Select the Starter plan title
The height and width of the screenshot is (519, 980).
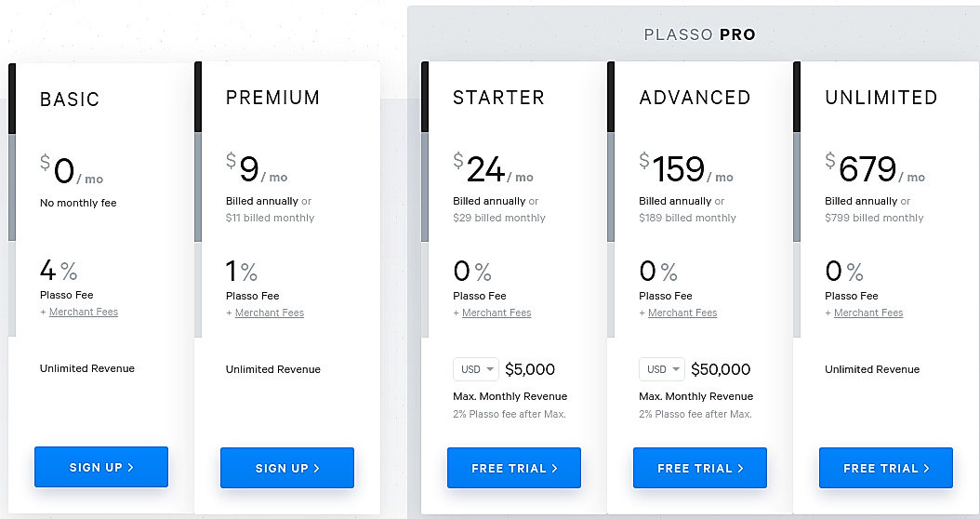point(498,98)
